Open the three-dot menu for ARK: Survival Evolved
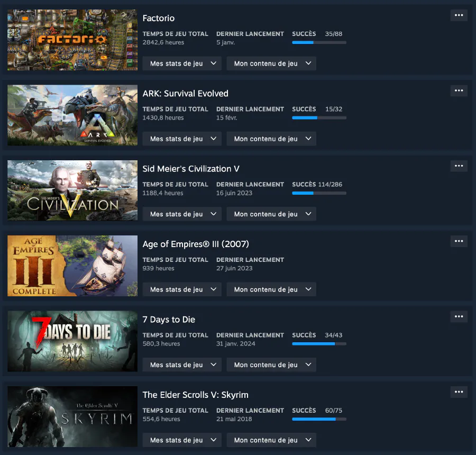The height and width of the screenshot is (455, 476). click(459, 90)
